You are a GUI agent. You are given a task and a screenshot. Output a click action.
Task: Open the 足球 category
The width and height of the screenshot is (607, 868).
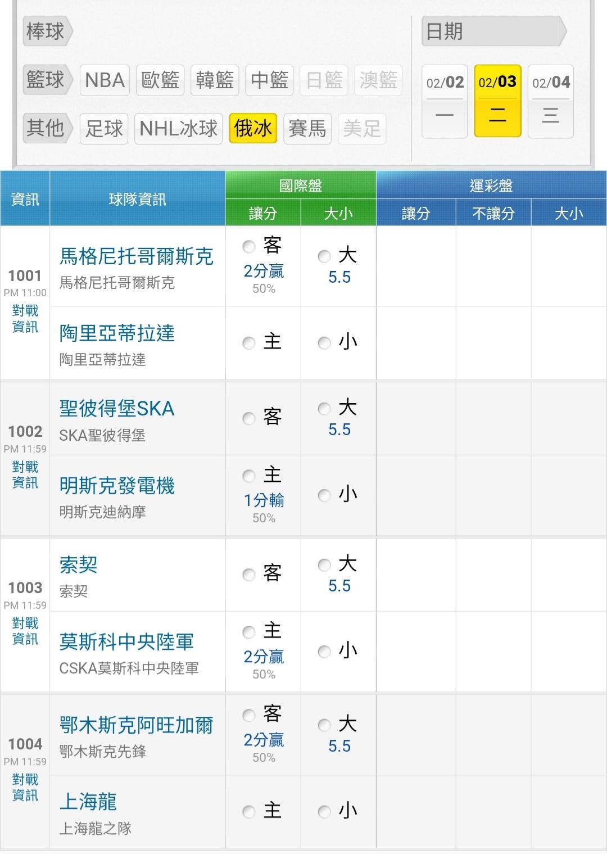pyautogui.click(x=104, y=129)
